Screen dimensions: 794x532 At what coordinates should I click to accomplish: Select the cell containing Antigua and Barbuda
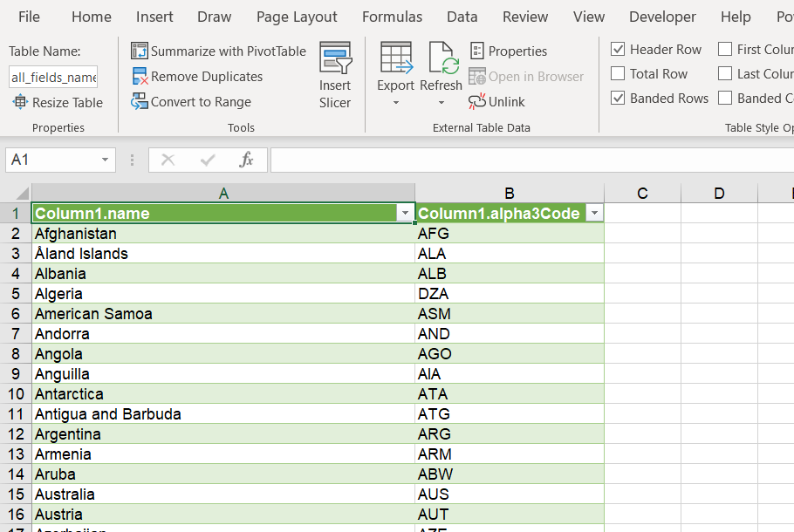223,414
